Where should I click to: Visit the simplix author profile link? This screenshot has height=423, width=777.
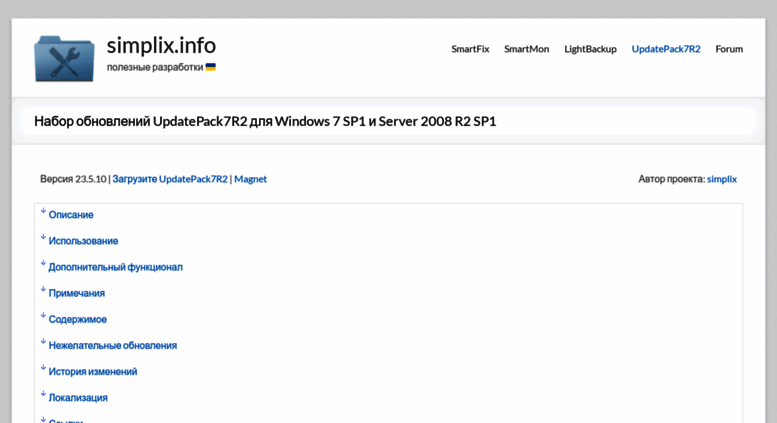coord(722,179)
